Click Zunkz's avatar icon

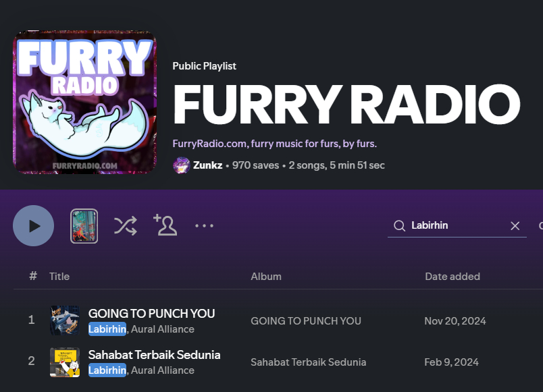[x=181, y=165]
